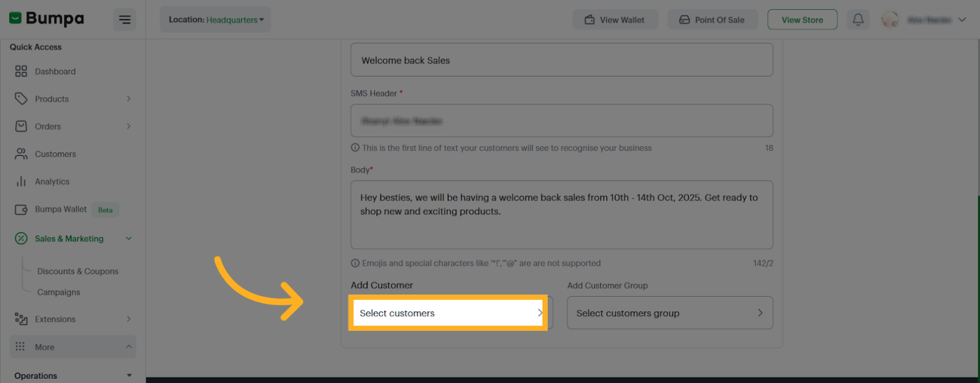The height and width of the screenshot is (383, 980).
Task: Click the Extensions icon
Action: [x=21, y=319]
